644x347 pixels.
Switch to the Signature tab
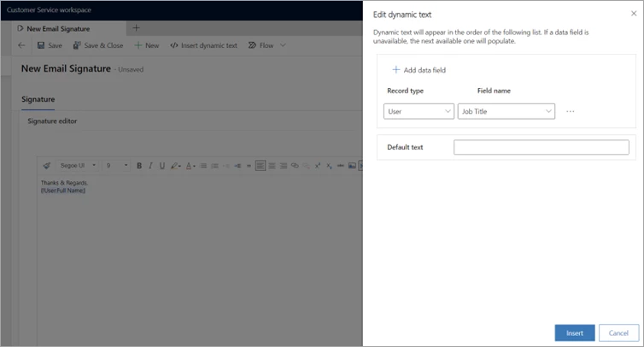tap(38, 99)
